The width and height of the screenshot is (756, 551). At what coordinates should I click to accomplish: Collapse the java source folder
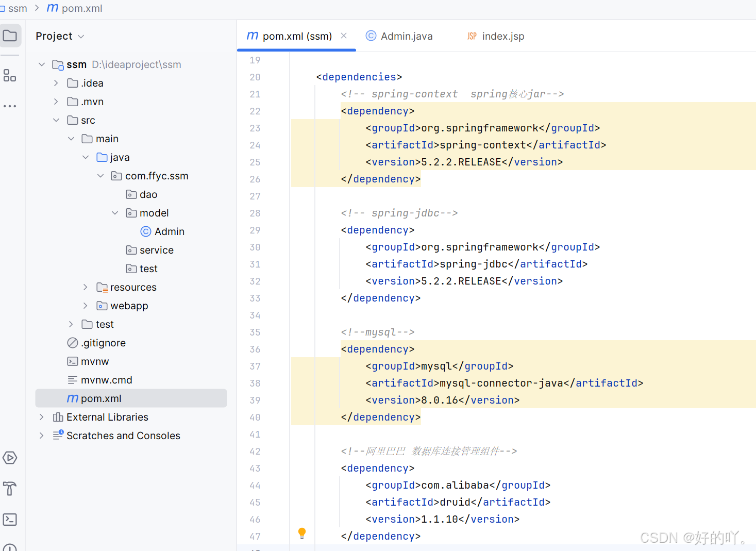[86, 157]
